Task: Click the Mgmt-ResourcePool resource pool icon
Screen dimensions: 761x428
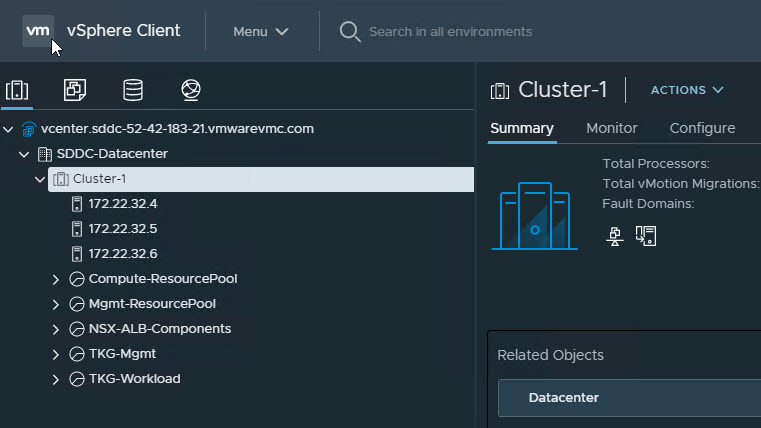Action: coord(77,304)
